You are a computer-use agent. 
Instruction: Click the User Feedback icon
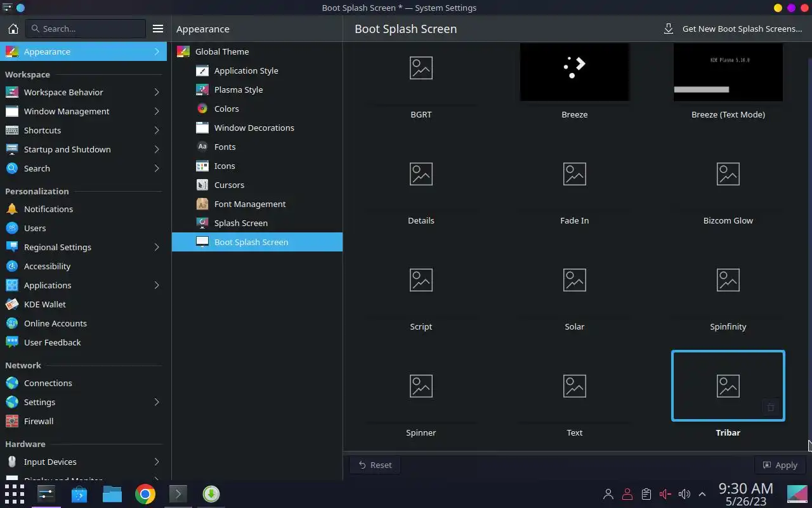coord(11,342)
